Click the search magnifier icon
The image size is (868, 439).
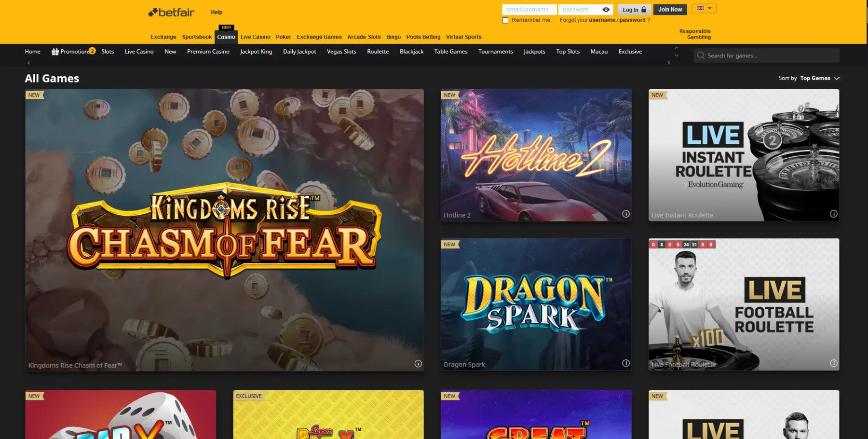tap(701, 55)
